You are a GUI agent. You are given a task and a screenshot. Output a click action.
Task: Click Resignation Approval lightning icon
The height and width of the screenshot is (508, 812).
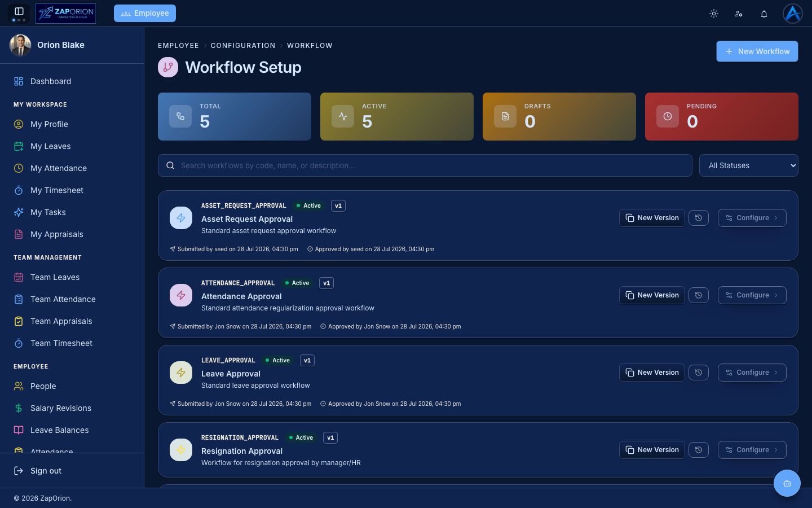click(x=181, y=450)
